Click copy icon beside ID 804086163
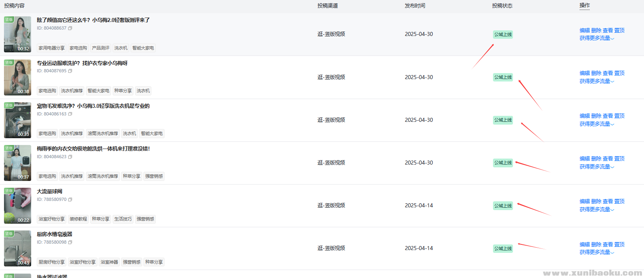This screenshot has width=644, height=278. pyautogui.click(x=70, y=114)
